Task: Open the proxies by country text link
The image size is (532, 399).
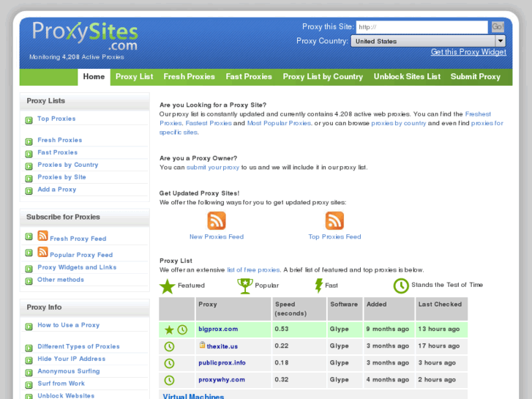Action: pyautogui.click(x=399, y=123)
